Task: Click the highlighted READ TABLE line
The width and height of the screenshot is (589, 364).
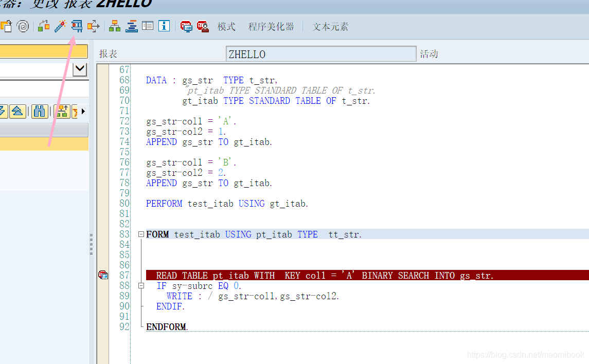Action: [x=367, y=275]
